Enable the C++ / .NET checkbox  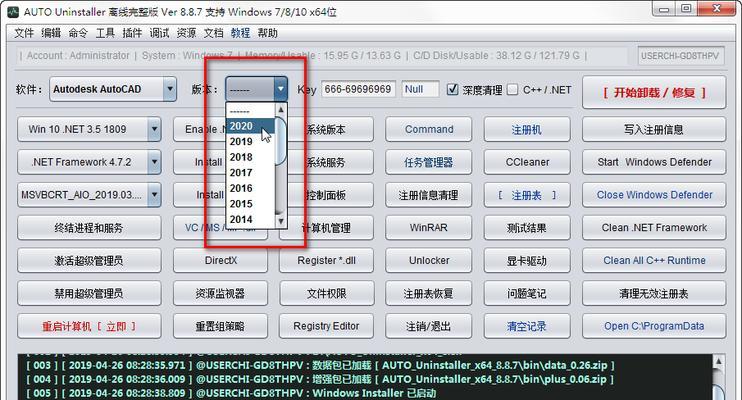(x=512, y=89)
